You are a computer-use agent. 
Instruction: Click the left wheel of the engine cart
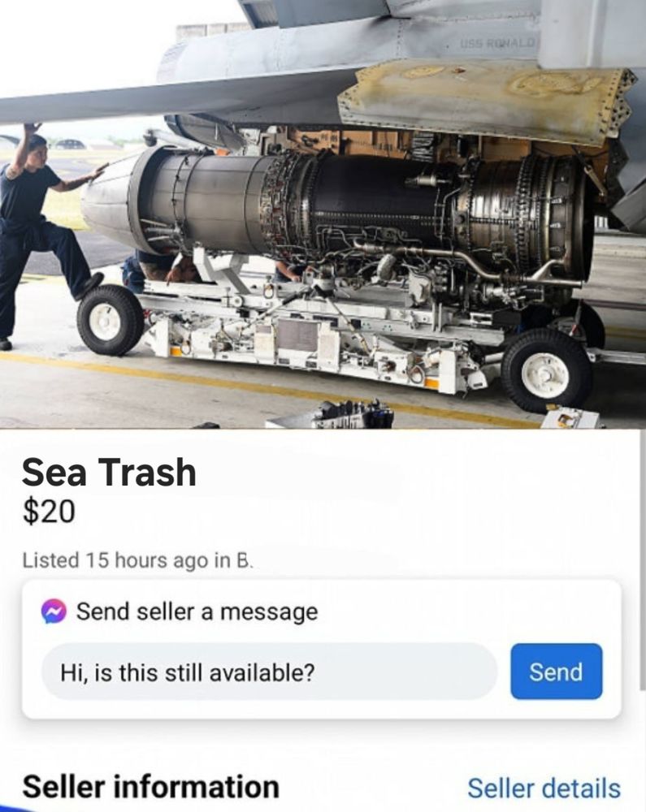pyautogui.click(x=110, y=321)
